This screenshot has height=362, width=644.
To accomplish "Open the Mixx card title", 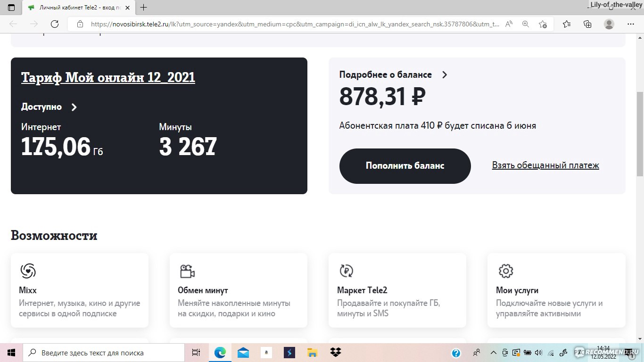I will pyautogui.click(x=28, y=290).
